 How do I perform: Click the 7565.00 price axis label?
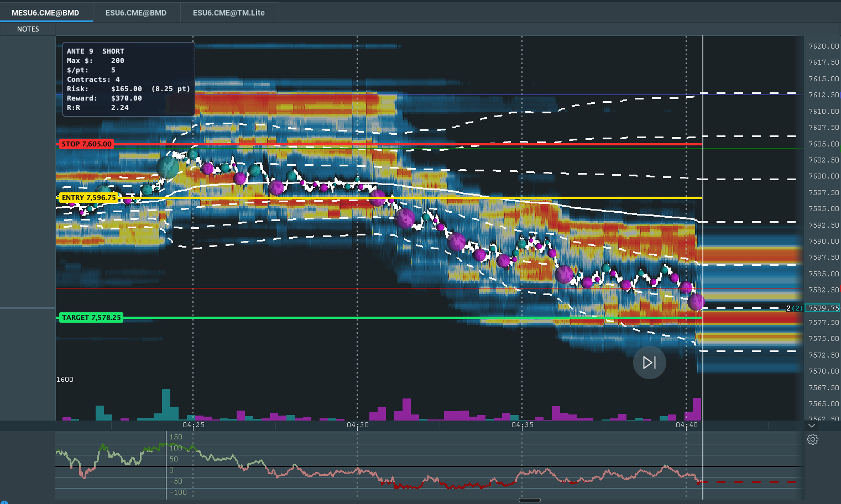click(x=824, y=404)
